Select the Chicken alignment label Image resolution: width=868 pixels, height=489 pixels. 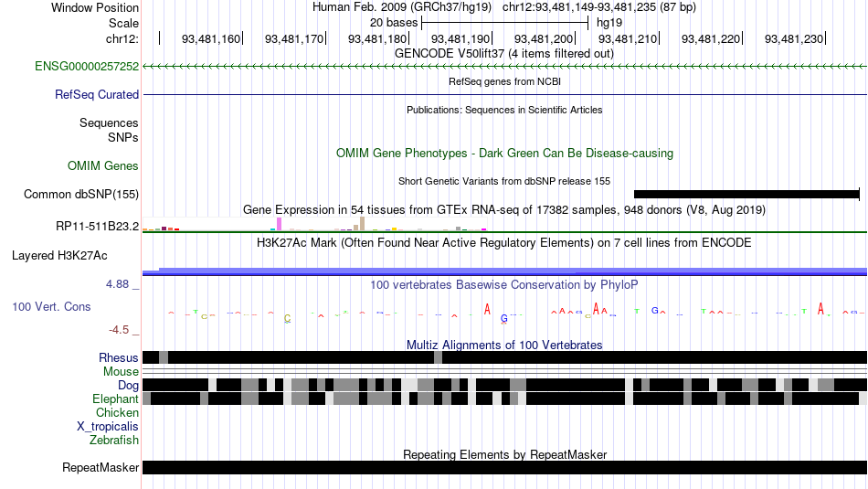[117, 412]
